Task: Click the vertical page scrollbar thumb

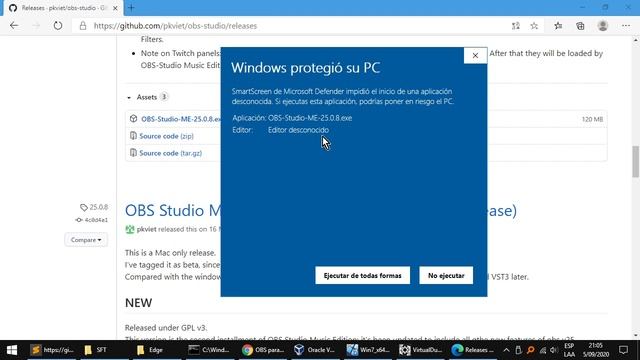Action: (636, 161)
